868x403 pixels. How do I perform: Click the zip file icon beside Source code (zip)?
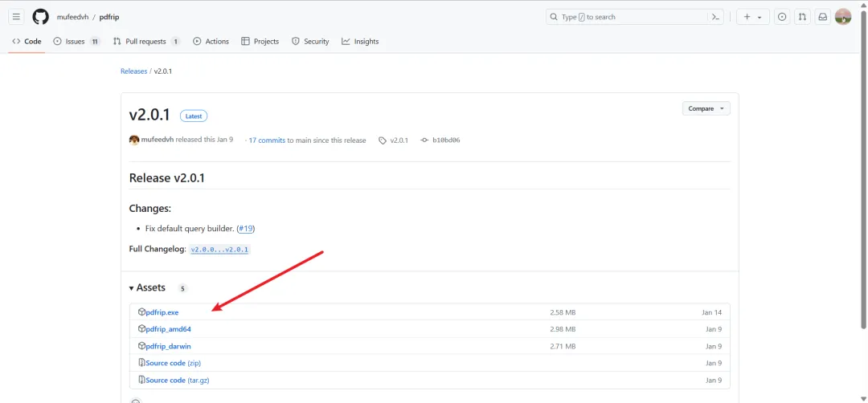(141, 363)
